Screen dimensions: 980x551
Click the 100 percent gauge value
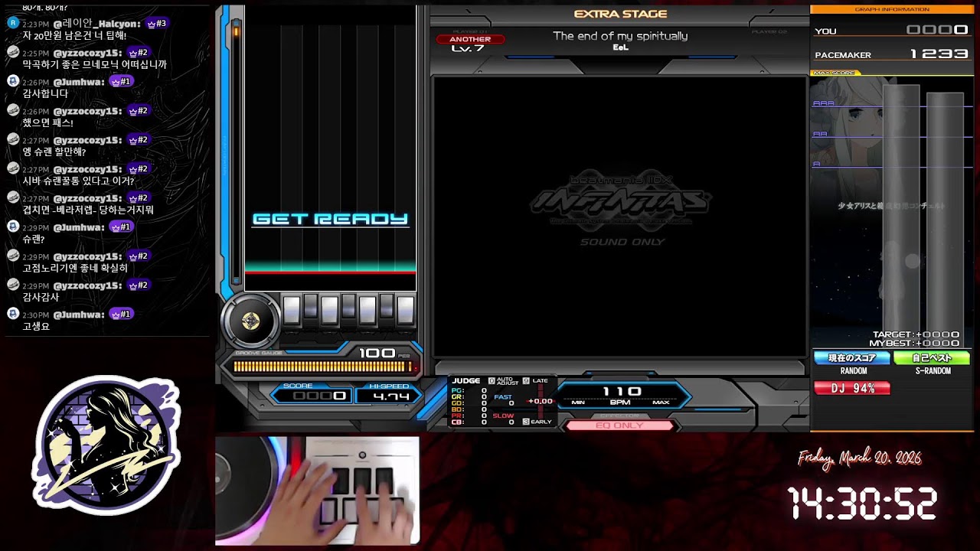coord(377,353)
